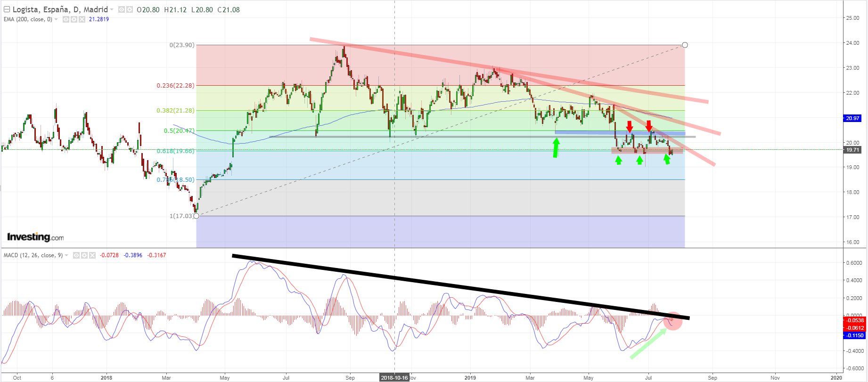Select the Fibonacci top anchor point circle
The height and width of the screenshot is (382, 868).
pyautogui.click(x=685, y=45)
